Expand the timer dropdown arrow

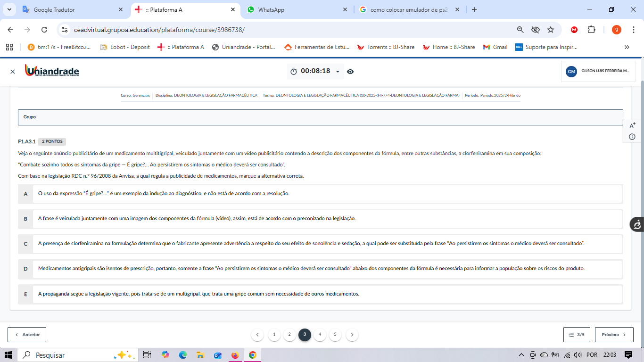pyautogui.click(x=338, y=72)
